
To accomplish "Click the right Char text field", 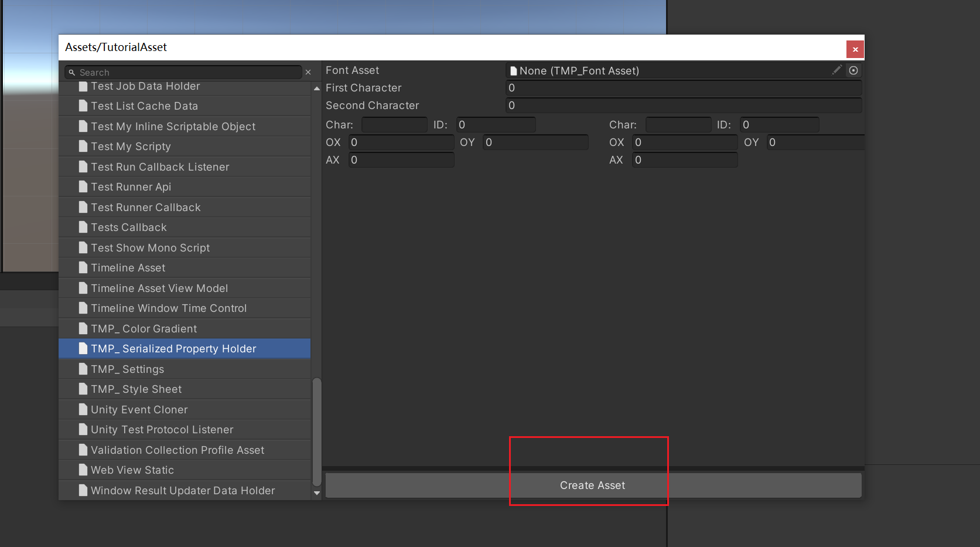I will [678, 125].
